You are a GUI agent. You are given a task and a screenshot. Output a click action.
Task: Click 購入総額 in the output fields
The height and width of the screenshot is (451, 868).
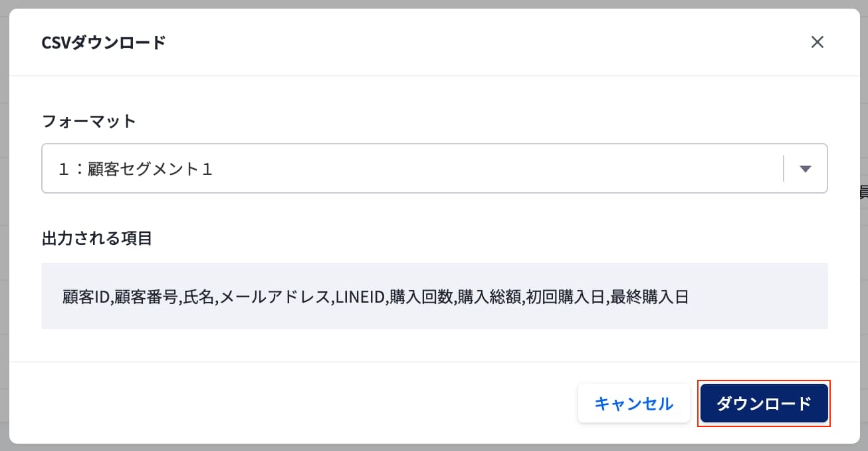pos(489,297)
